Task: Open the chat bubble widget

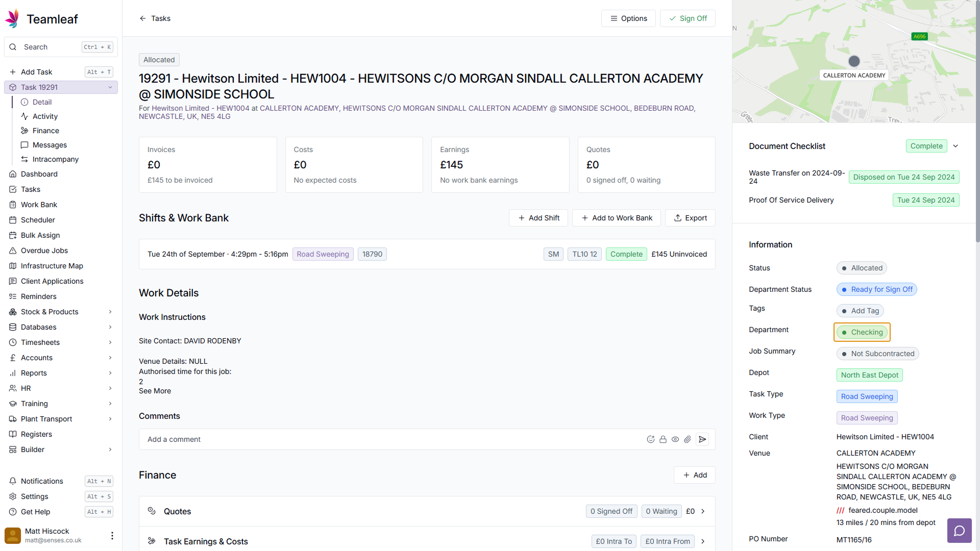Action: pos(959,531)
